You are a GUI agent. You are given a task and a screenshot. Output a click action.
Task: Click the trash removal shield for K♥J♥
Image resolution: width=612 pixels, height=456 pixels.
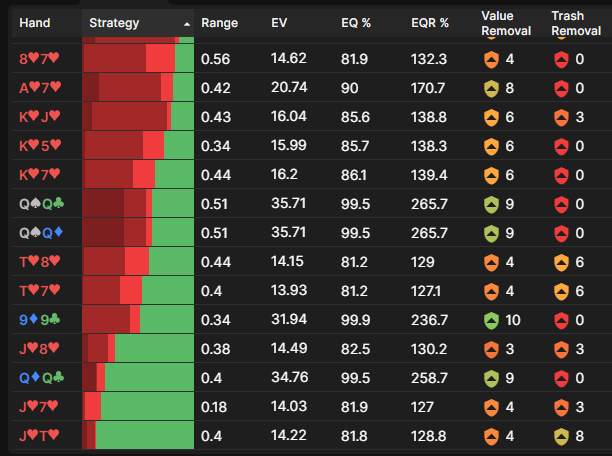tap(560, 117)
